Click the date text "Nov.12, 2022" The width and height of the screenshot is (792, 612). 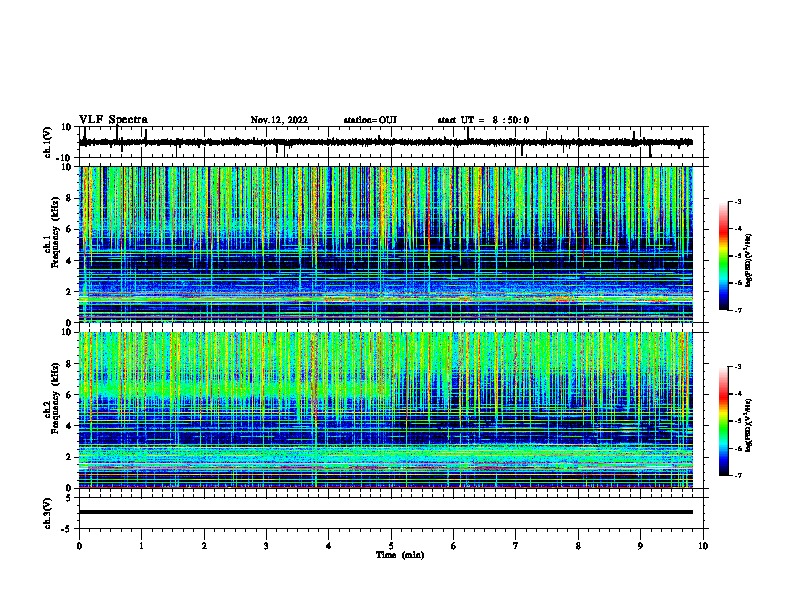pyautogui.click(x=279, y=120)
